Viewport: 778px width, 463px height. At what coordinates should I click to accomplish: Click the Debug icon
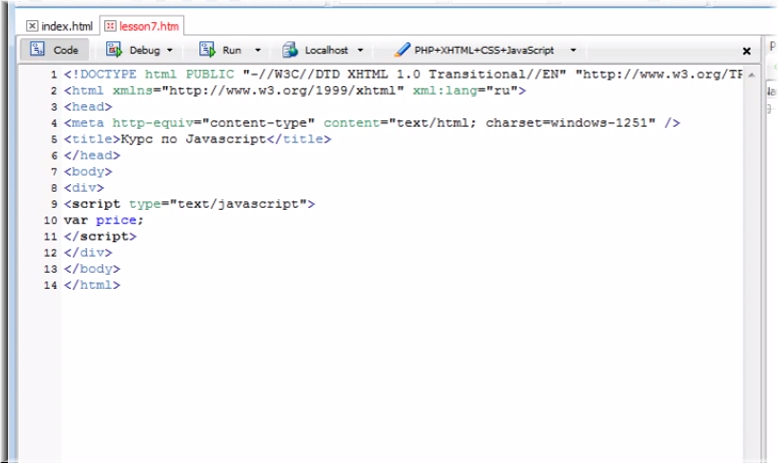point(114,50)
